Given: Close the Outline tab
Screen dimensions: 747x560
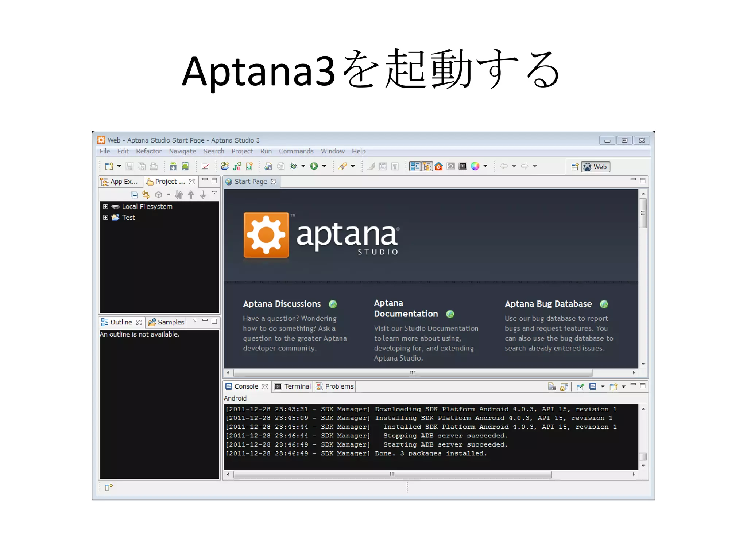Looking at the screenshot, I should tap(139, 322).
